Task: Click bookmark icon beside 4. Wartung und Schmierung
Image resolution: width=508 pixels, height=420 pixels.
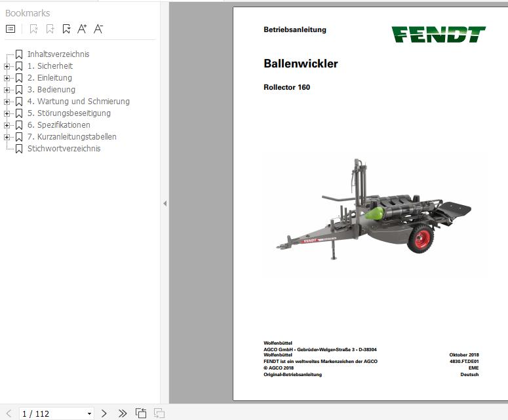Action: 19,102
